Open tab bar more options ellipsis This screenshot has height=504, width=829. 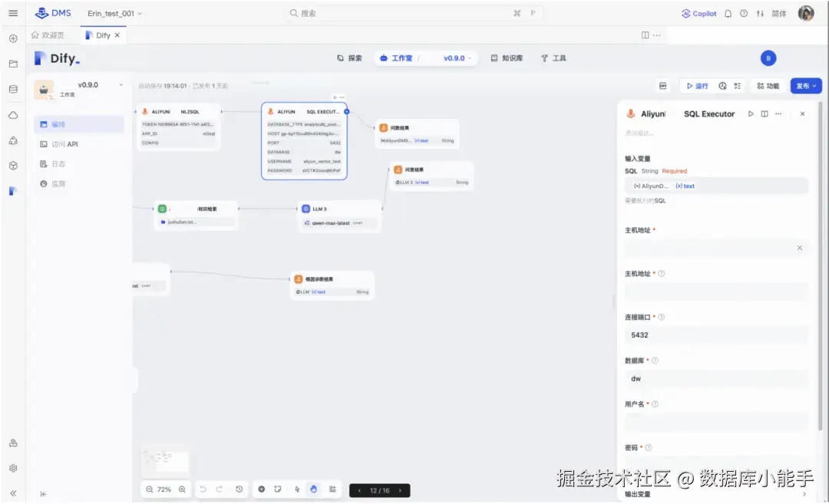656,35
